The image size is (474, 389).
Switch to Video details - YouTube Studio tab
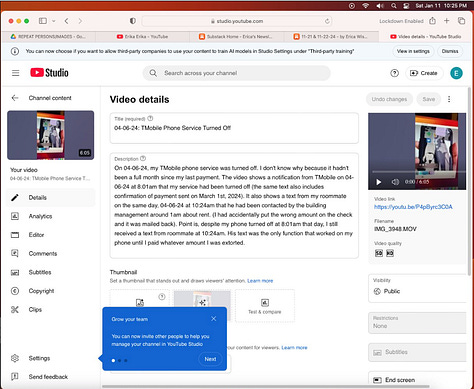coord(426,37)
